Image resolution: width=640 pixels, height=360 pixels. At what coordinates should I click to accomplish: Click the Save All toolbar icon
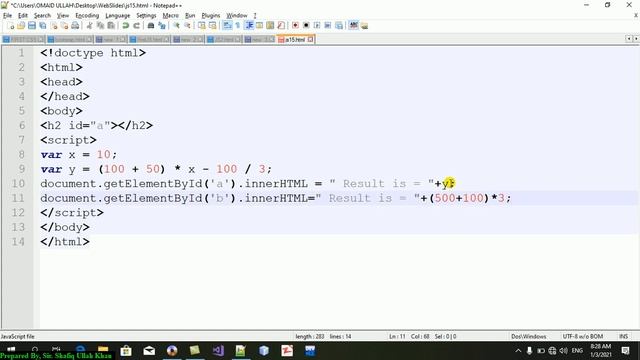[x=42, y=26]
